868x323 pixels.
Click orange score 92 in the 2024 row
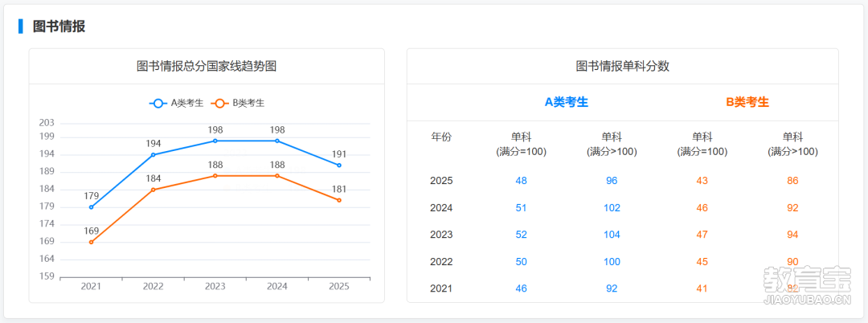coord(792,208)
